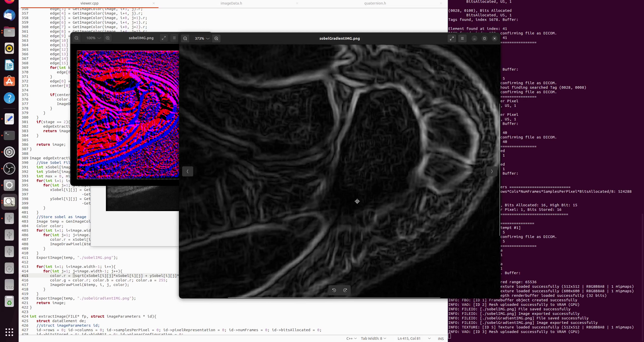644x342 pixels.
Task: Open the Terminal from the dock
Action: tap(9, 135)
